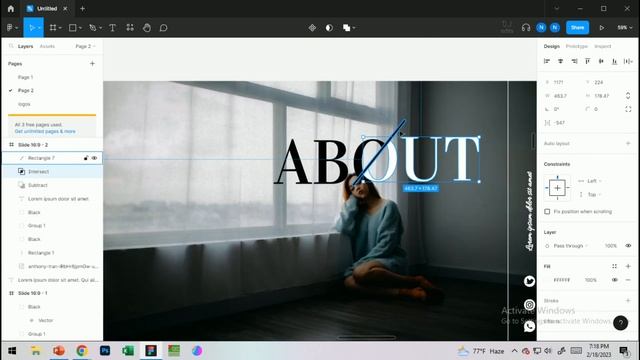Click the FFFFFF fill color swatch

[x=548, y=280]
